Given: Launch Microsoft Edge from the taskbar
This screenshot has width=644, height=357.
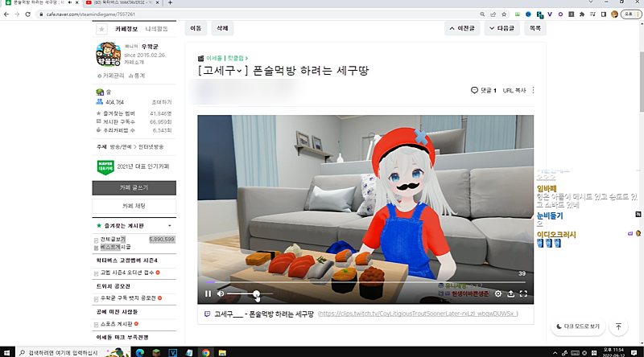Looking at the screenshot, I should coord(139,352).
